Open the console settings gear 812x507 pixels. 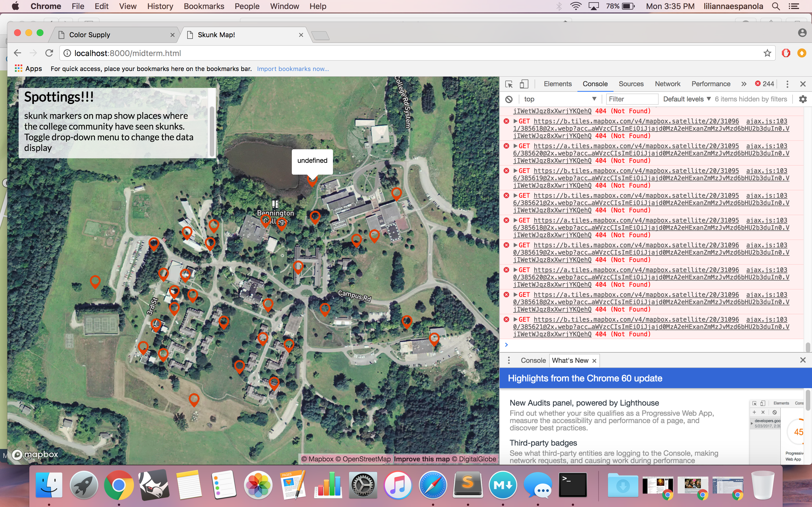tap(803, 99)
